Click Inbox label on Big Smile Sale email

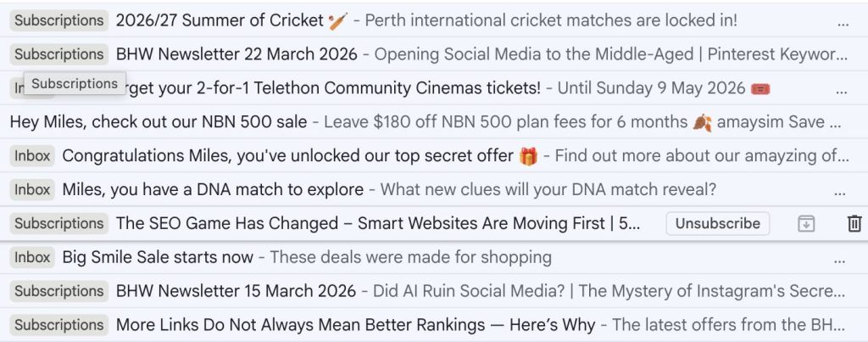32,257
